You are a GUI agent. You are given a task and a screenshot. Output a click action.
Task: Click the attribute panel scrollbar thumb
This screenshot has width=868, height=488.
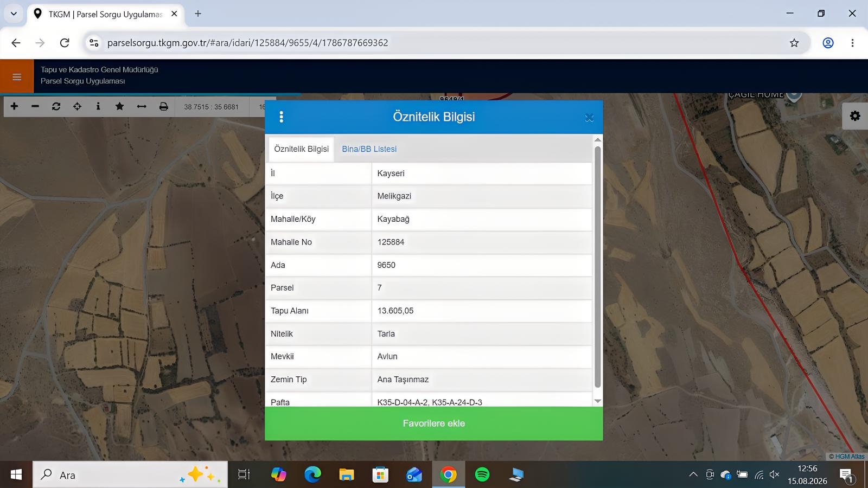(598, 267)
